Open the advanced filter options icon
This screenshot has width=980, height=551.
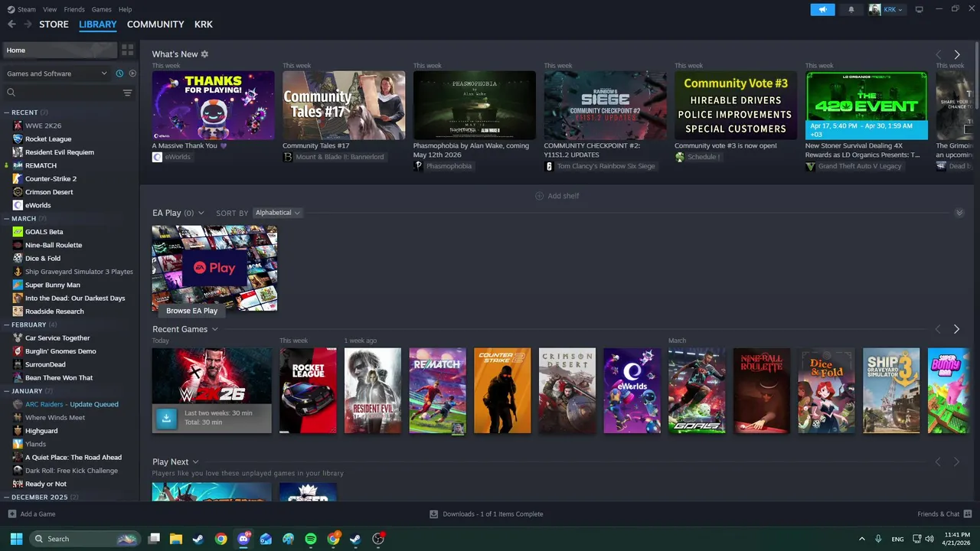127,93
